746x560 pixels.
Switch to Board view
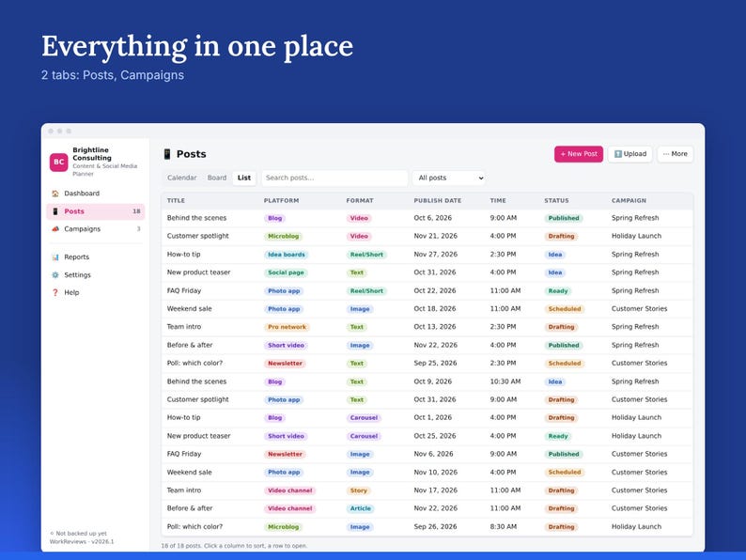[x=217, y=178]
